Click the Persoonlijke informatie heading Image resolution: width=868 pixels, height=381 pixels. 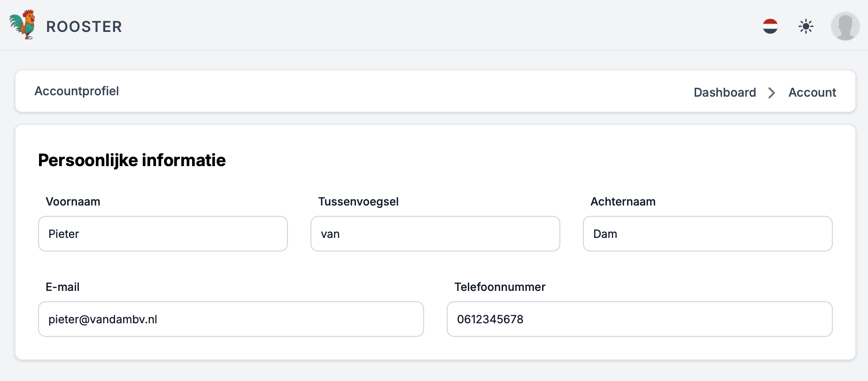132,160
